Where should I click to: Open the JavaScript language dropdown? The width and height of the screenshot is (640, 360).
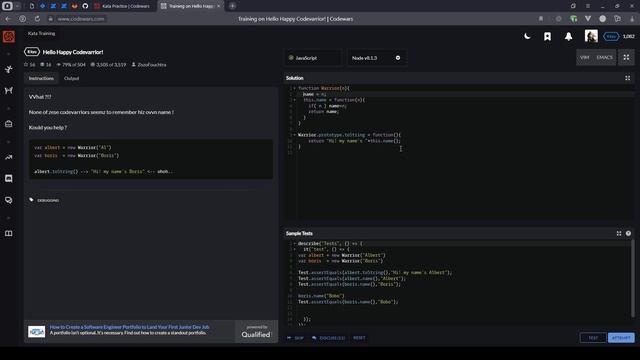point(313,58)
